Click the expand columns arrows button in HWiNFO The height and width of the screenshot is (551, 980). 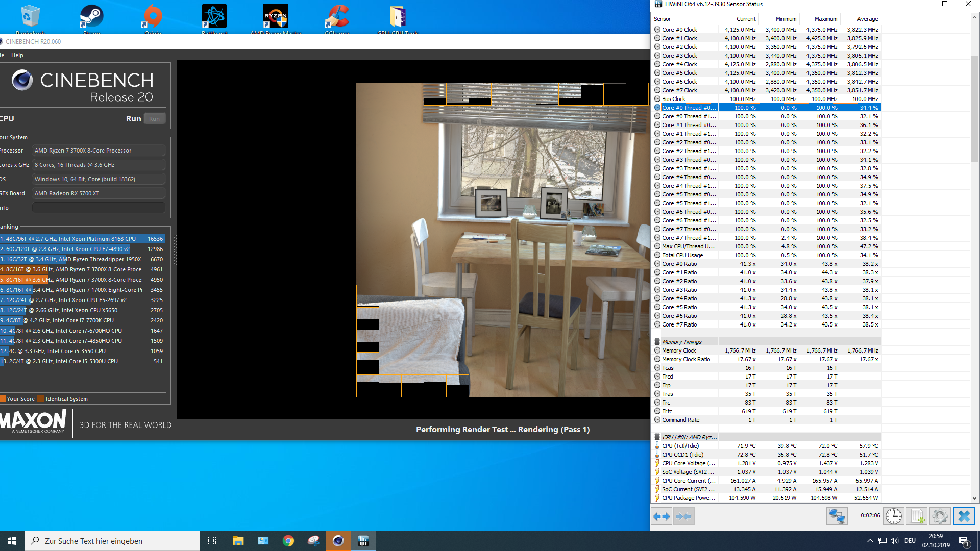coord(661,516)
